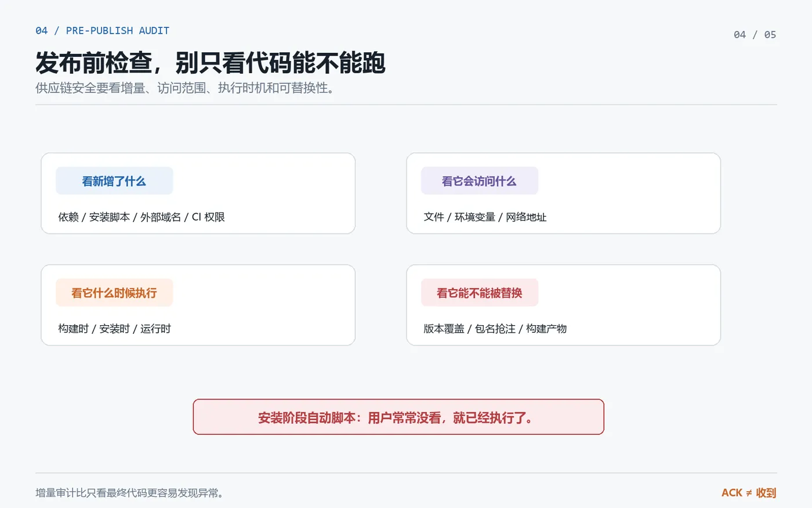Image resolution: width=812 pixels, height=508 pixels.
Task: Click the subtitle starting with '供应链安全要看增量'
Action: (x=185, y=88)
